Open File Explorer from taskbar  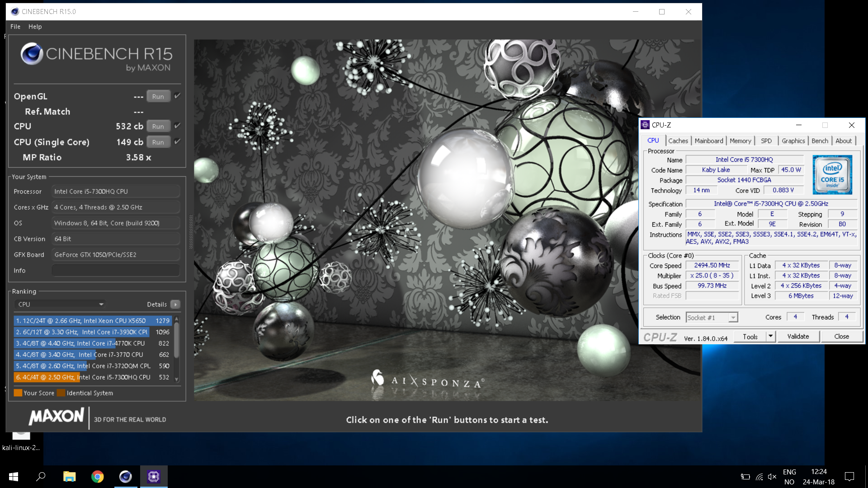[x=69, y=477]
